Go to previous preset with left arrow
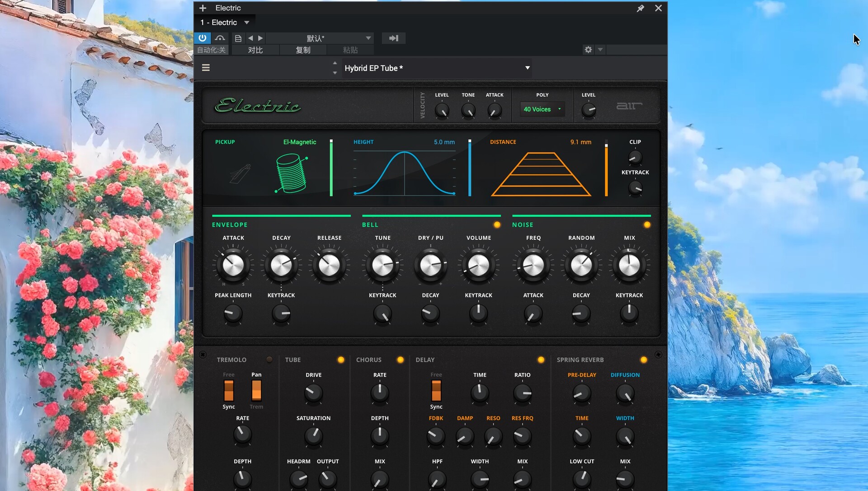 (250, 38)
